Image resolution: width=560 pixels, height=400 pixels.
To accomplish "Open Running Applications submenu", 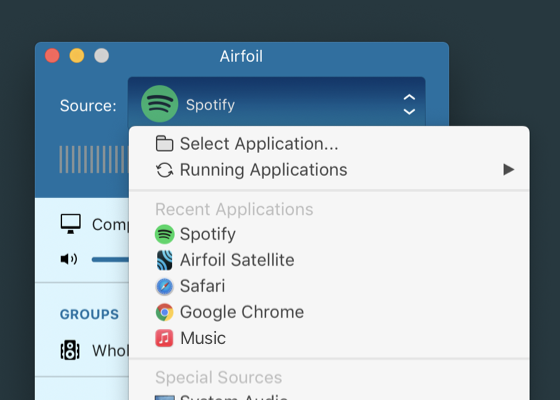I will tap(329, 170).
